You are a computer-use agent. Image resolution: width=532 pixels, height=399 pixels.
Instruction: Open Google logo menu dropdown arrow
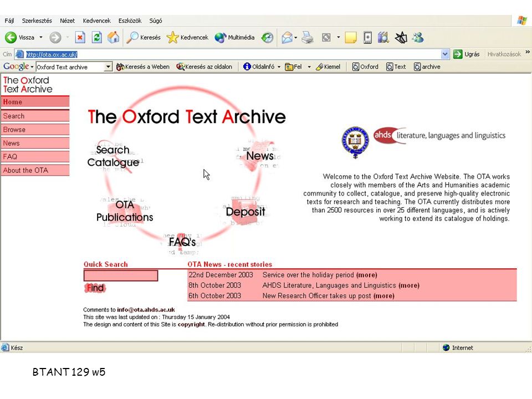[x=32, y=67]
